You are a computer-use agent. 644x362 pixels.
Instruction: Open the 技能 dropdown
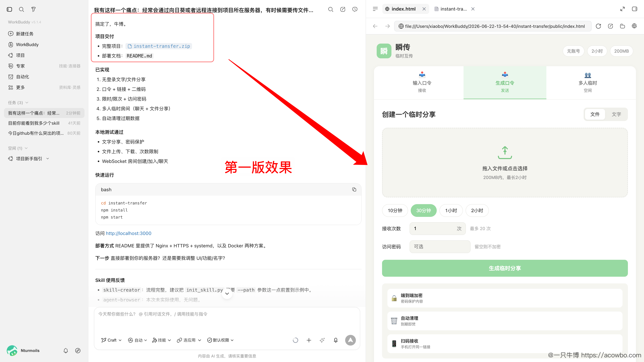(x=162, y=340)
